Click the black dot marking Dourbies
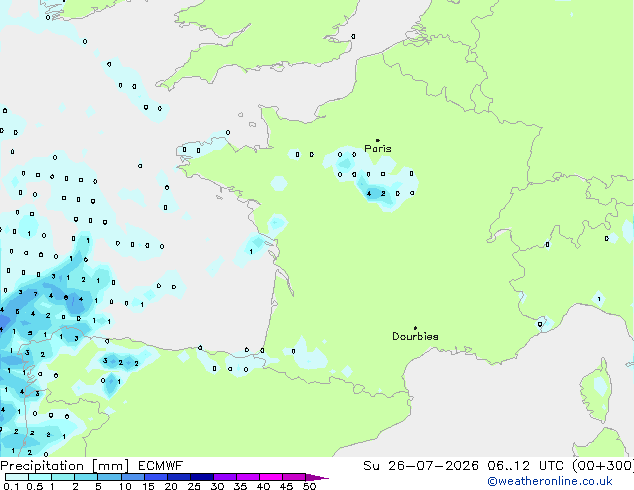 [x=415, y=328]
